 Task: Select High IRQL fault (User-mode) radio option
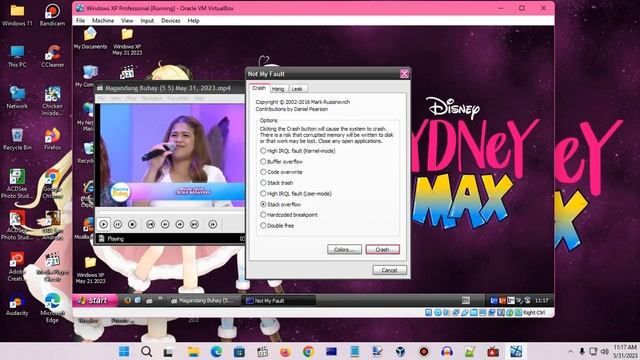pyautogui.click(x=296, y=193)
